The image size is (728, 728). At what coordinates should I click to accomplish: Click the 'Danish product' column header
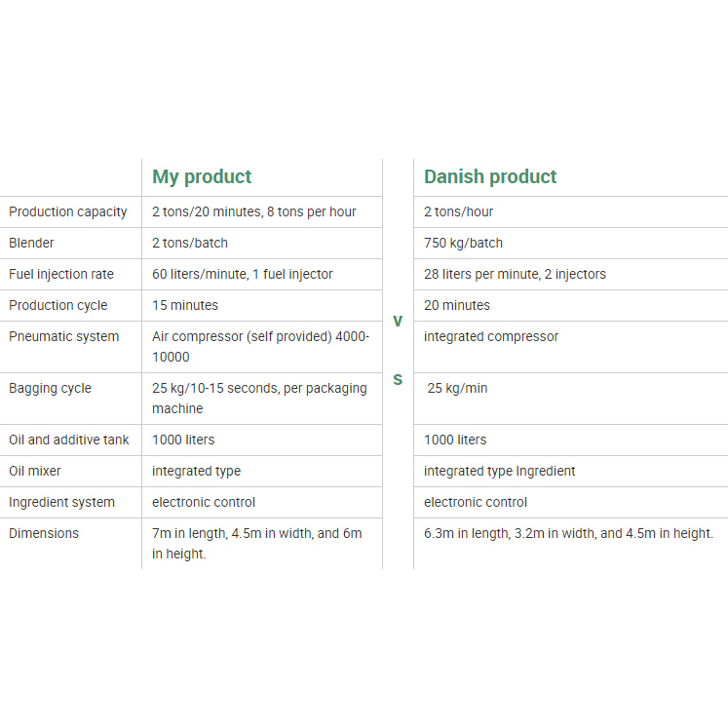[x=490, y=176]
